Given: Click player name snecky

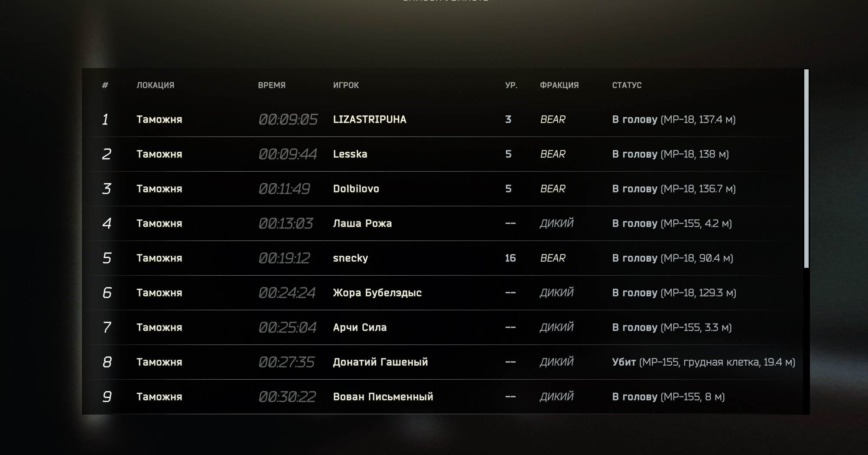Looking at the screenshot, I should 350,258.
